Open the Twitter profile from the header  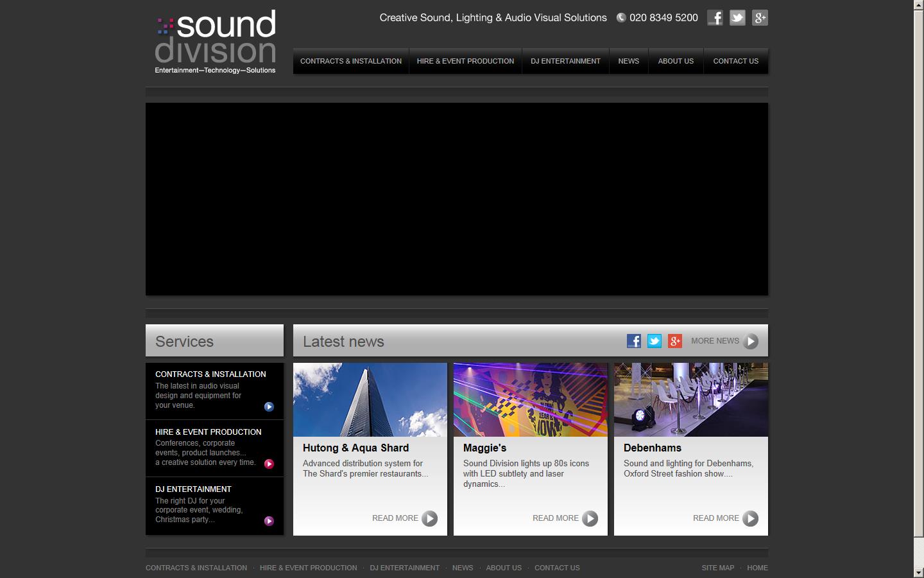(x=737, y=17)
